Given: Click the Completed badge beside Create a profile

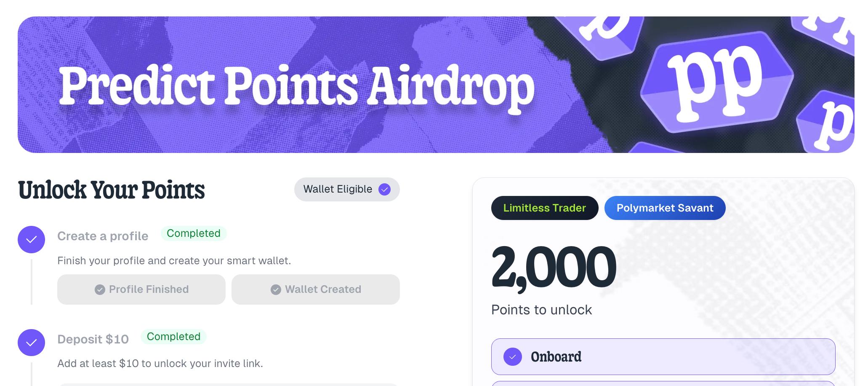Looking at the screenshot, I should pyautogui.click(x=193, y=233).
